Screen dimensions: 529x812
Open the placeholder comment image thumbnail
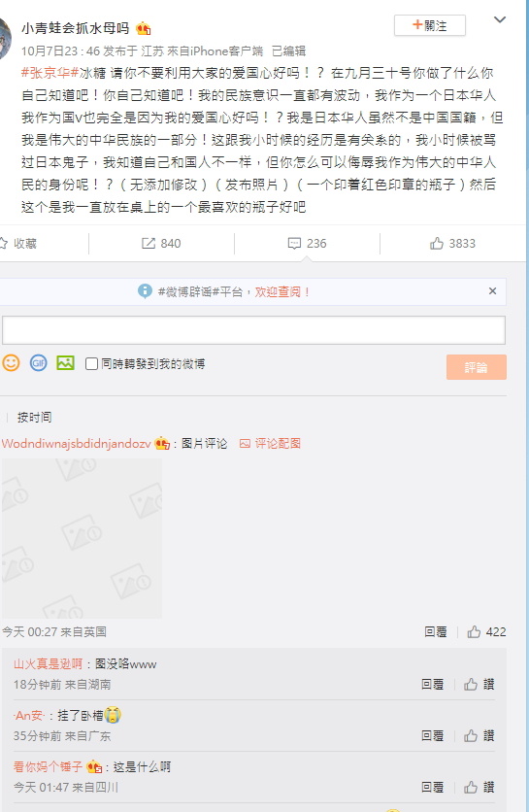(x=82, y=538)
